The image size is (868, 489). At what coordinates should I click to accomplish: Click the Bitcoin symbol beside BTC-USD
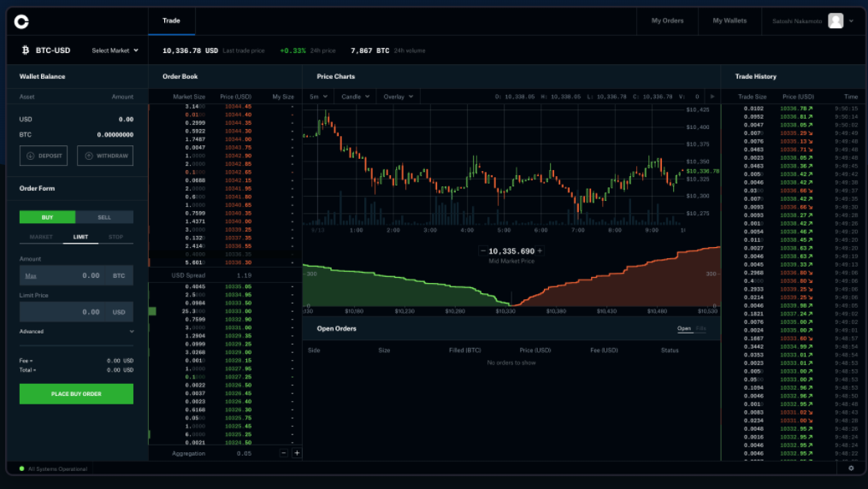(x=26, y=50)
